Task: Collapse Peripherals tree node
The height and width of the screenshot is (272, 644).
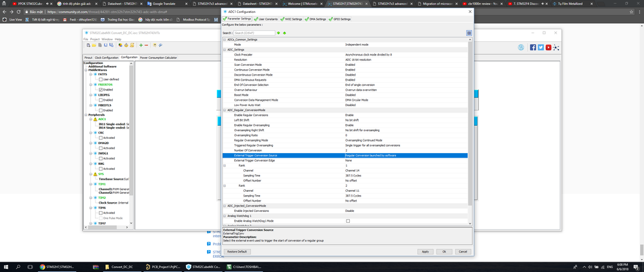Action: tap(86, 115)
